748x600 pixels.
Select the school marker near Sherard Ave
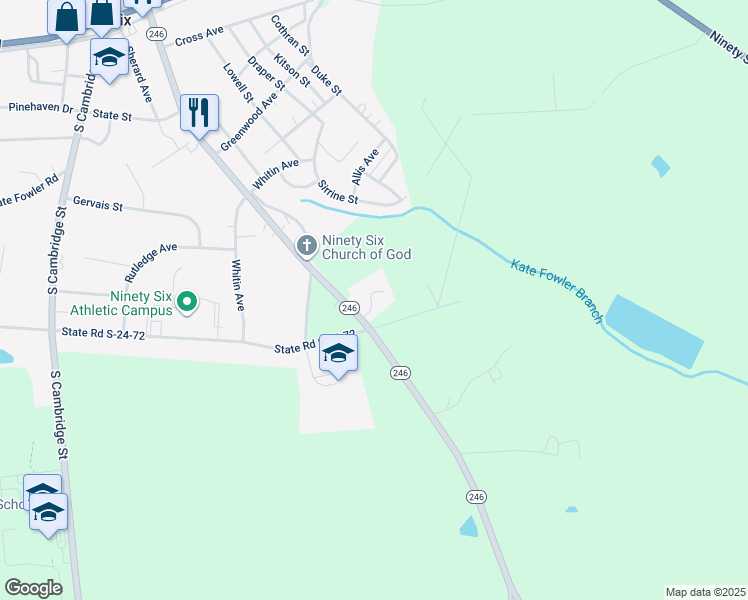tap(109, 59)
